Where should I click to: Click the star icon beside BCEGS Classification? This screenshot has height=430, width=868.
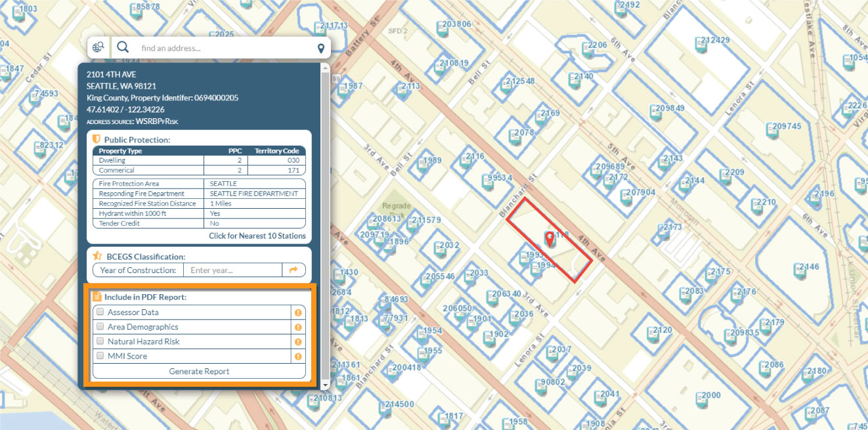point(97,256)
